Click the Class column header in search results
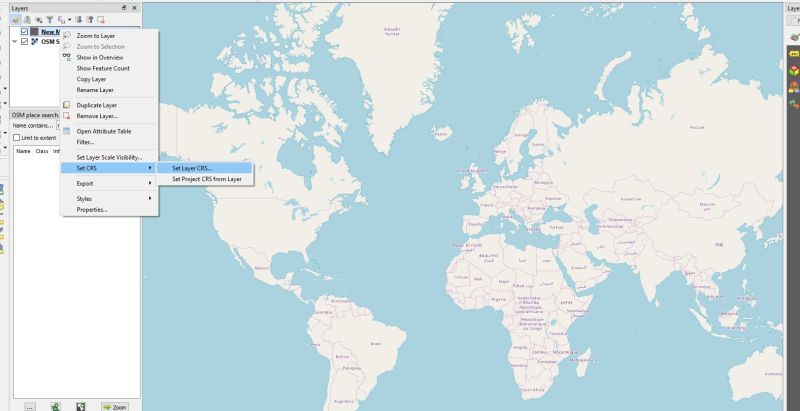Screen dimensions: 800x411 pos(42,151)
